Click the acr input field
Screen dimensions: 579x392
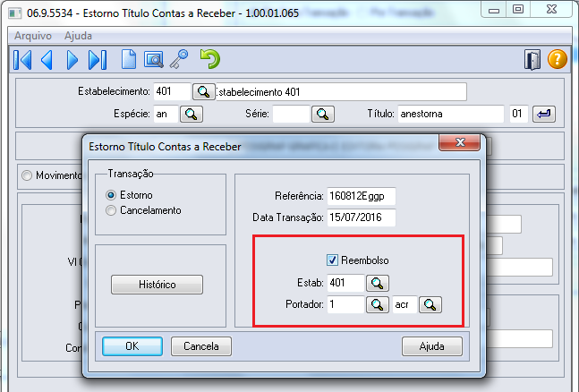404,304
